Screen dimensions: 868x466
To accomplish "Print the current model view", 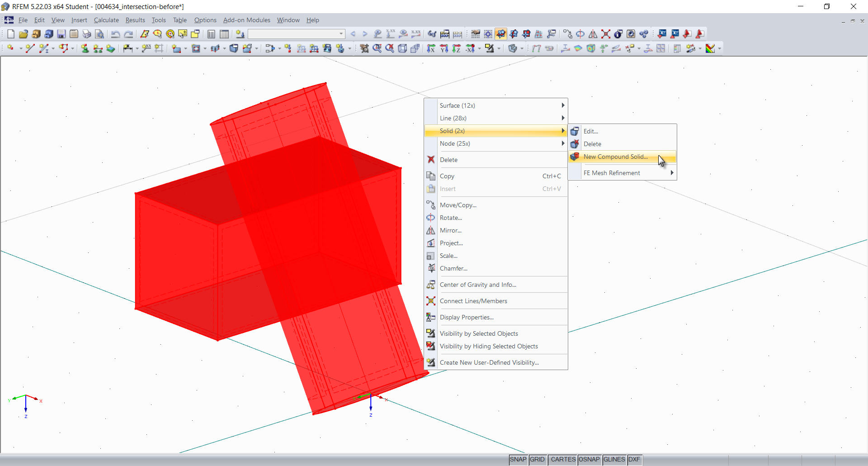I will point(87,34).
